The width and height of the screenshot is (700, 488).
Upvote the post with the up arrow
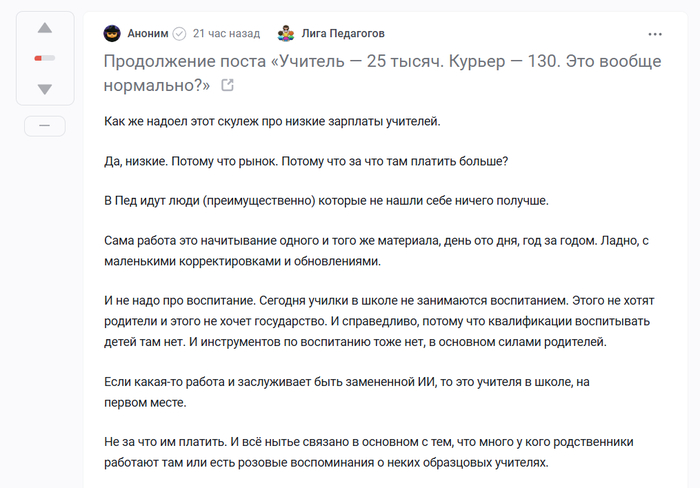(x=44, y=28)
